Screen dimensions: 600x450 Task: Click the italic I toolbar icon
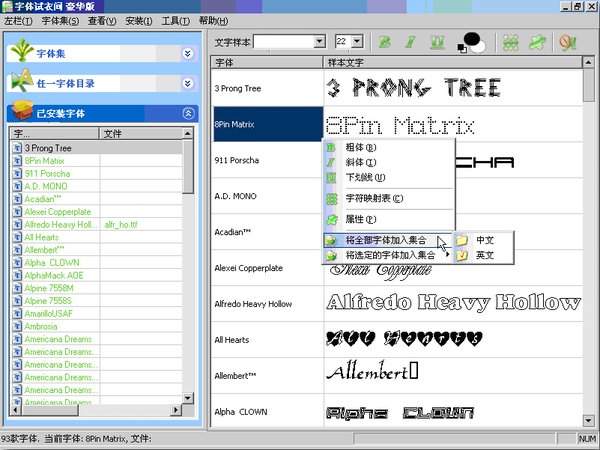pyautogui.click(x=410, y=42)
